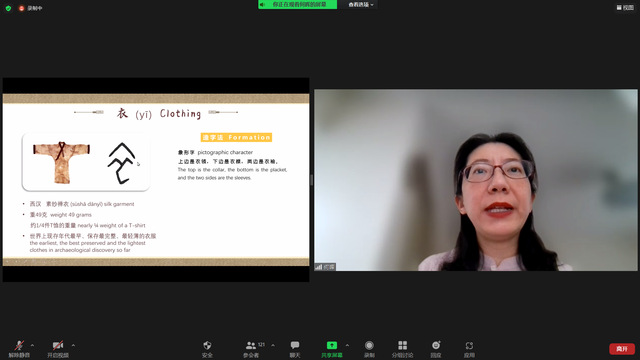Image resolution: width=640 pixels, height=360 pixels.
Task: Open the View Options menu at top
Action: click(x=361, y=4)
